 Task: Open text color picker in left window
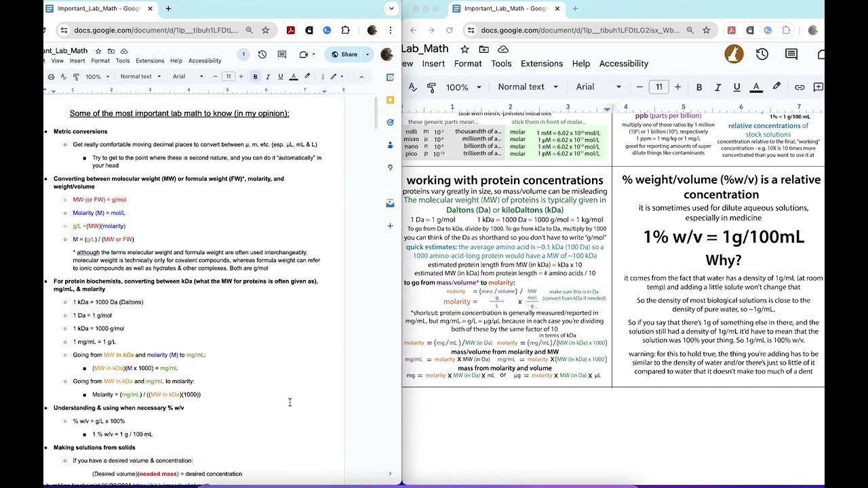(x=294, y=77)
